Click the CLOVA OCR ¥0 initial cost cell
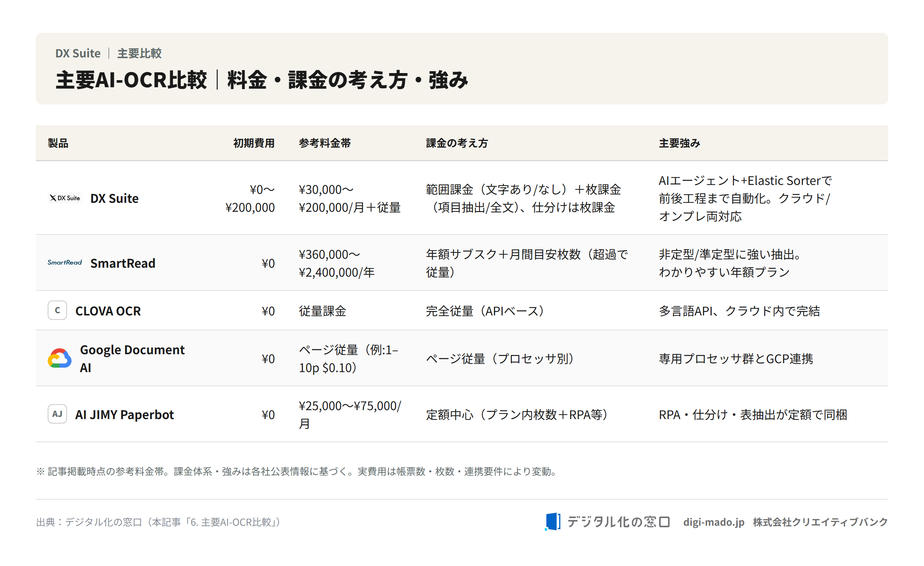 pyautogui.click(x=268, y=311)
